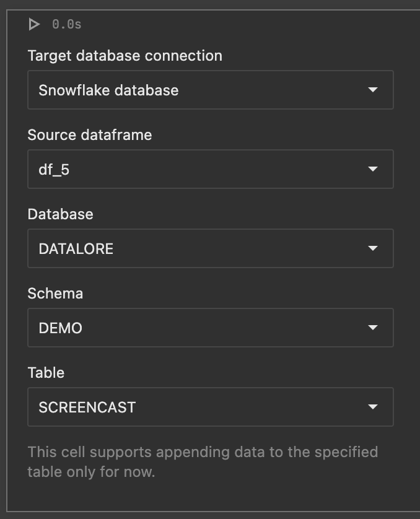The image size is (420, 519).
Task: Click the 'Table' field label
Action: [46, 373]
